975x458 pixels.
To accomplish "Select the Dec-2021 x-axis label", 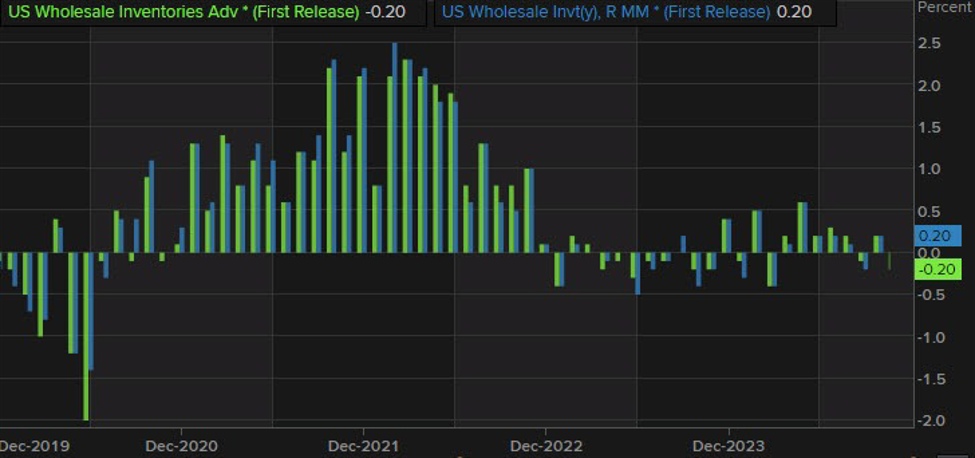I will tap(361, 445).
